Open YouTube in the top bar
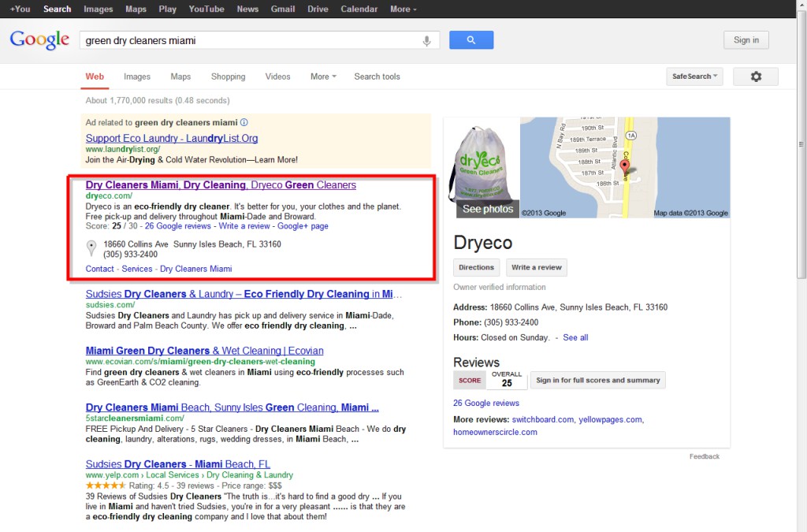 coord(206,9)
